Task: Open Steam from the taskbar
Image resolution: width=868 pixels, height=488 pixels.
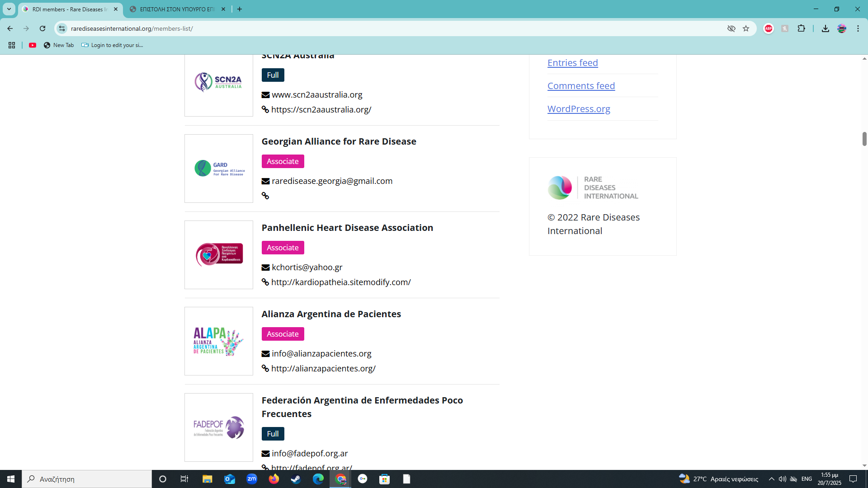Action: pyautogui.click(x=296, y=479)
